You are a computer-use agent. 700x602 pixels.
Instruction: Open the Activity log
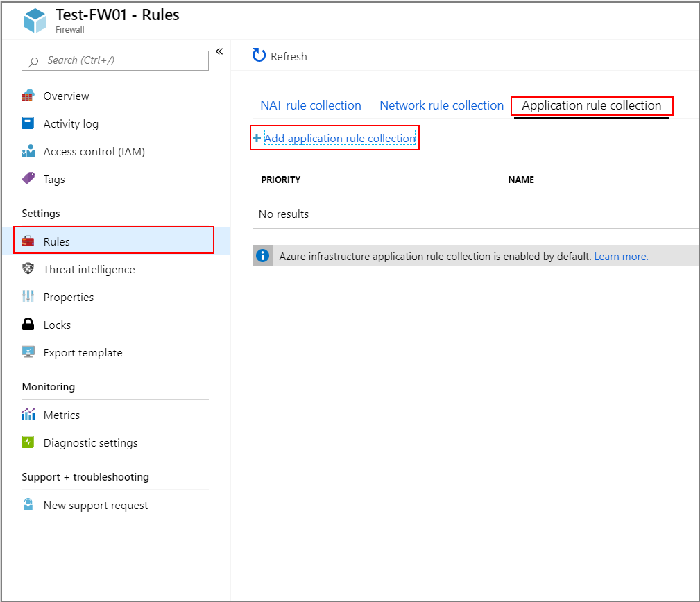[70, 123]
